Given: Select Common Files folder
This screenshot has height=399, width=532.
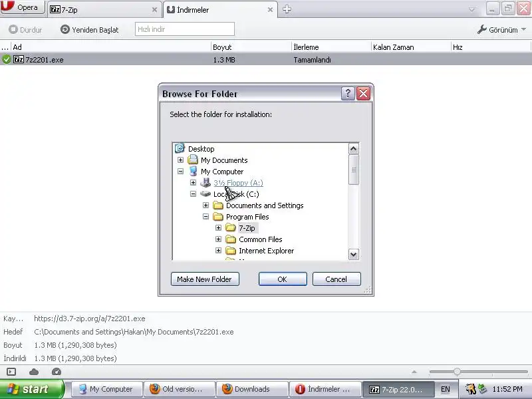Looking at the screenshot, I should [260, 239].
